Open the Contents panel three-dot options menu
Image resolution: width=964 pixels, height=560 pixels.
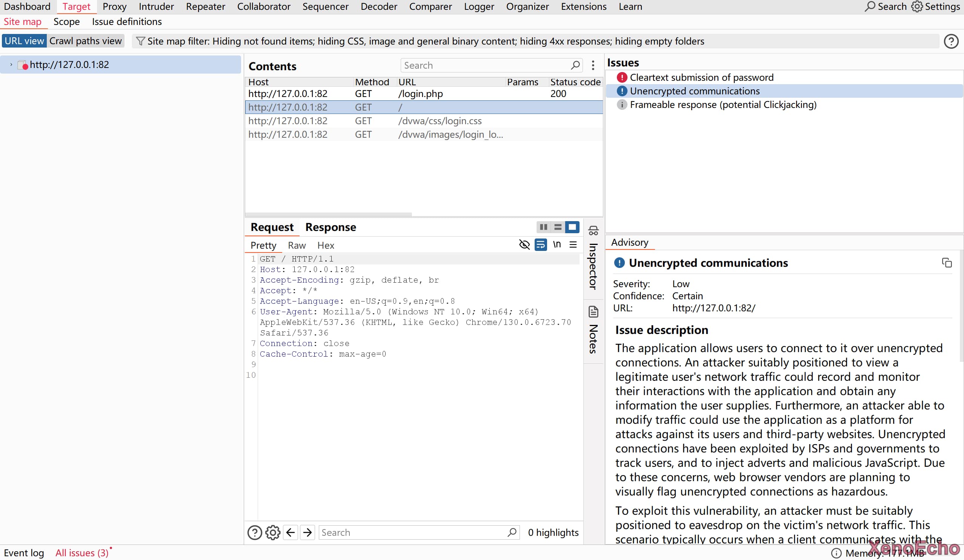click(x=593, y=65)
